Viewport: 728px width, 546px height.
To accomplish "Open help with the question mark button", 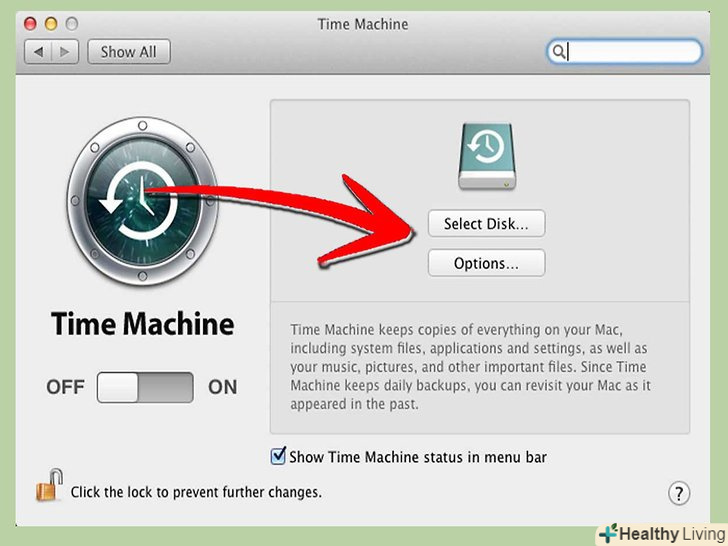I will [679, 493].
